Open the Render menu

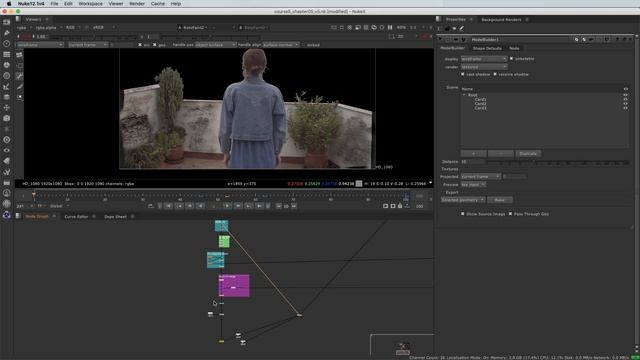(137, 4)
